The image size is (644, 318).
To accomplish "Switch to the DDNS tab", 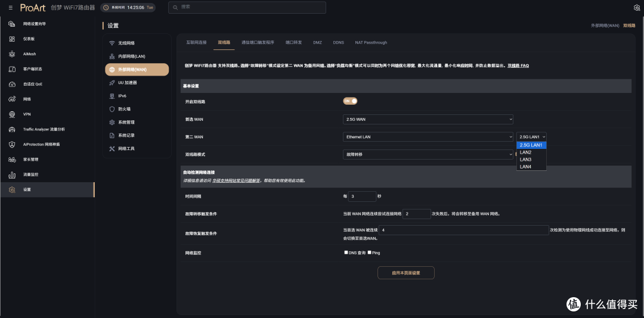I will click(339, 42).
